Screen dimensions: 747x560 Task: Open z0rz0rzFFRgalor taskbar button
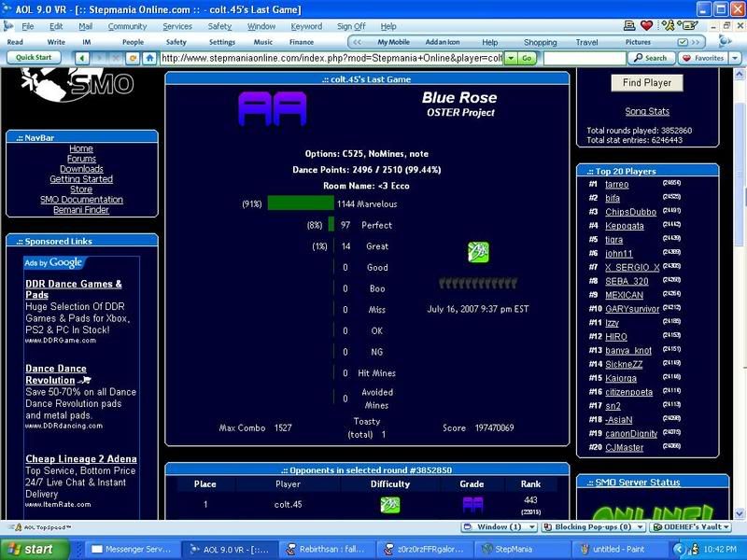point(426,549)
